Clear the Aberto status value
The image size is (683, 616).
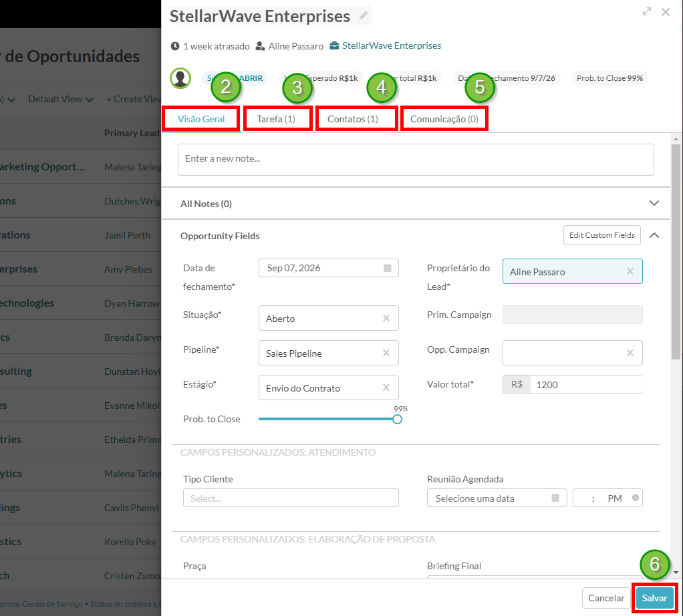point(386,318)
